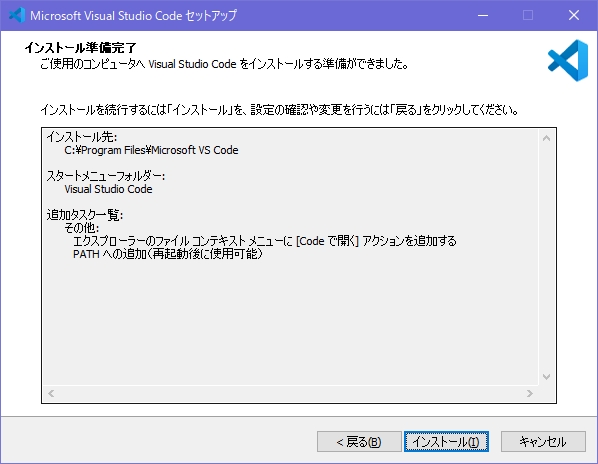This screenshot has height=464, width=598.
Task: Cancel setup with キャンセル button
Action: click(x=543, y=442)
